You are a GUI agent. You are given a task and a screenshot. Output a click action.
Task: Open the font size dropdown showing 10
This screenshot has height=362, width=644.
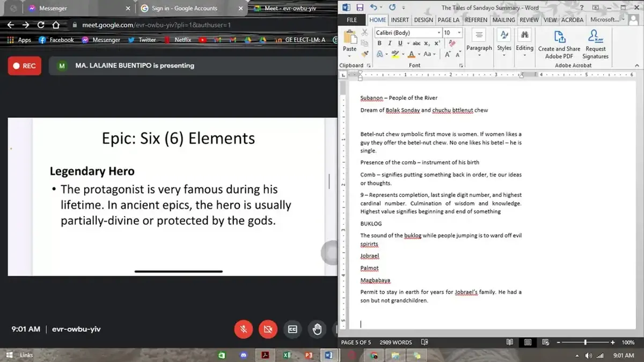[459, 33]
